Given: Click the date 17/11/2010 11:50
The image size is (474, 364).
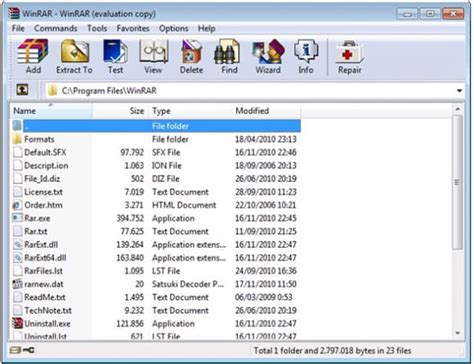Looking at the screenshot, I should click(x=266, y=284).
